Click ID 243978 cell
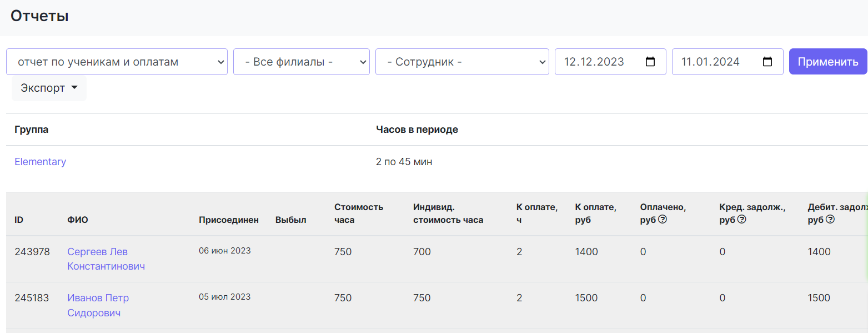The height and width of the screenshot is (333, 868). (x=32, y=252)
